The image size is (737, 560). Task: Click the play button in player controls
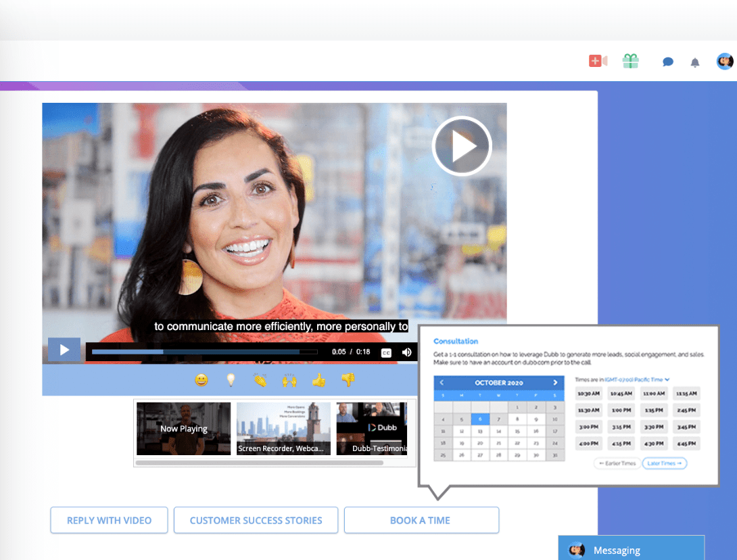pyautogui.click(x=64, y=350)
